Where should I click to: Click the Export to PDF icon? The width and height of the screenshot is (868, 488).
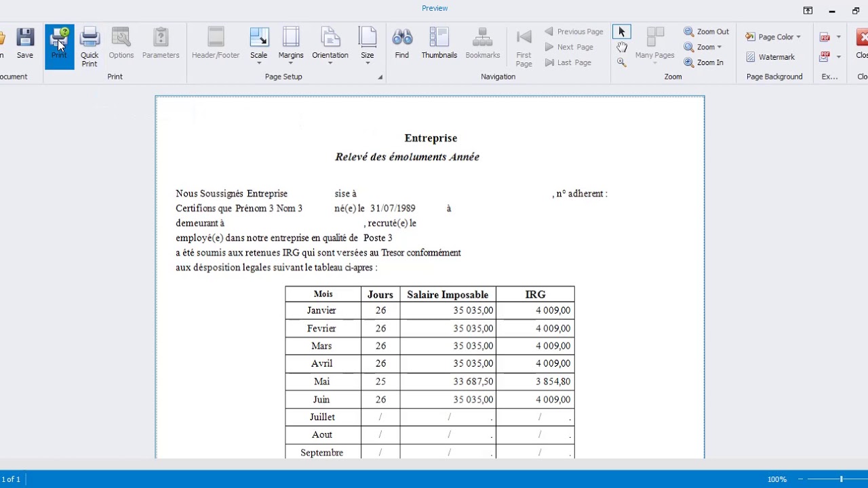pos(825,37)
